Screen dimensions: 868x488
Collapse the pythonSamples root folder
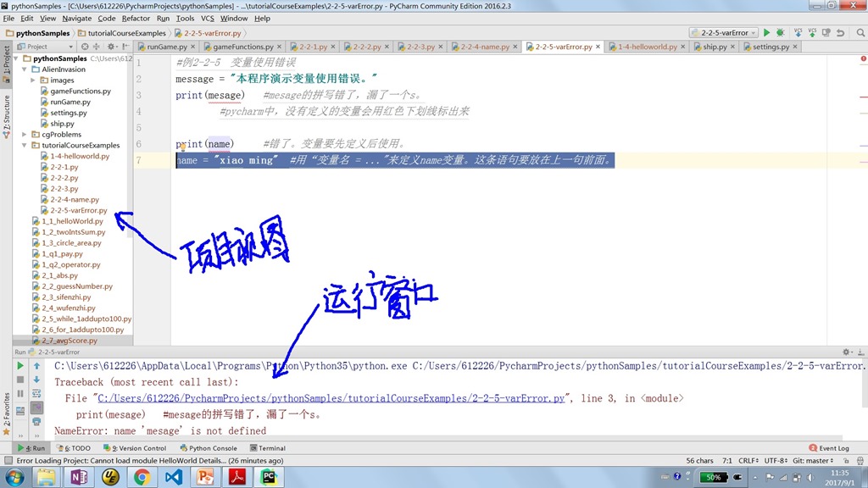click(x=16, y=58)
